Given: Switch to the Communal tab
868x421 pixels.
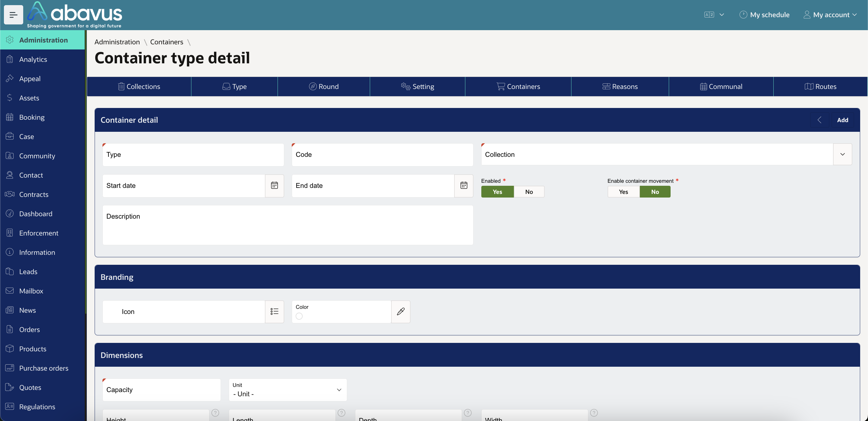Looking at the screenshot, I should [721, 87].
